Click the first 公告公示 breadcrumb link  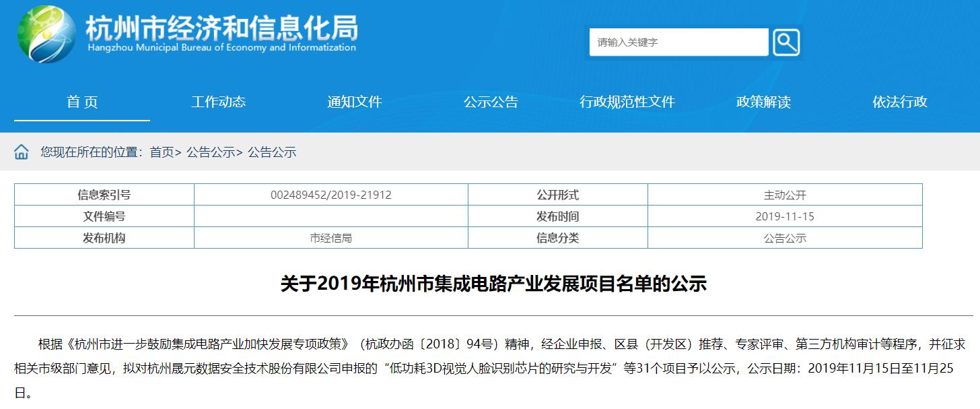(x=211, y=152)
